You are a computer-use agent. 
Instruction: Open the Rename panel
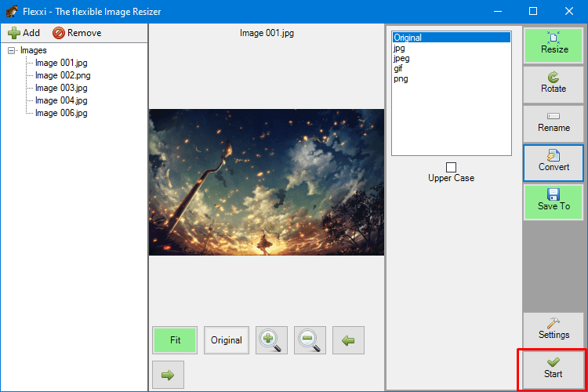(x=554, y=123)
